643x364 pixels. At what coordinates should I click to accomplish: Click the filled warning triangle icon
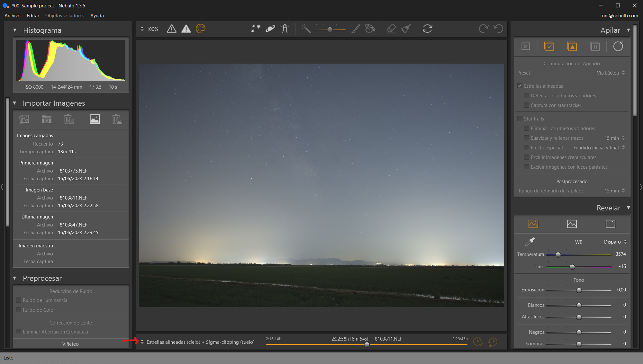186,29
